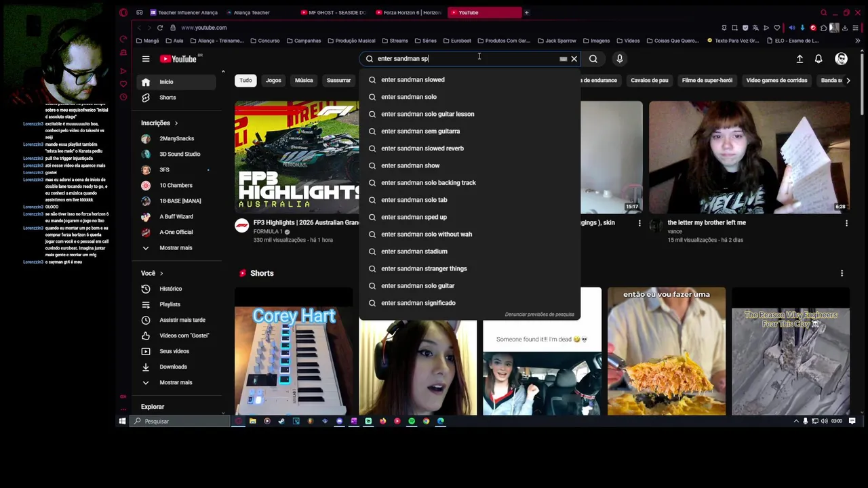
Task: Switch to Forza Horizon 6 browser tab
Action: coord(408,12)
